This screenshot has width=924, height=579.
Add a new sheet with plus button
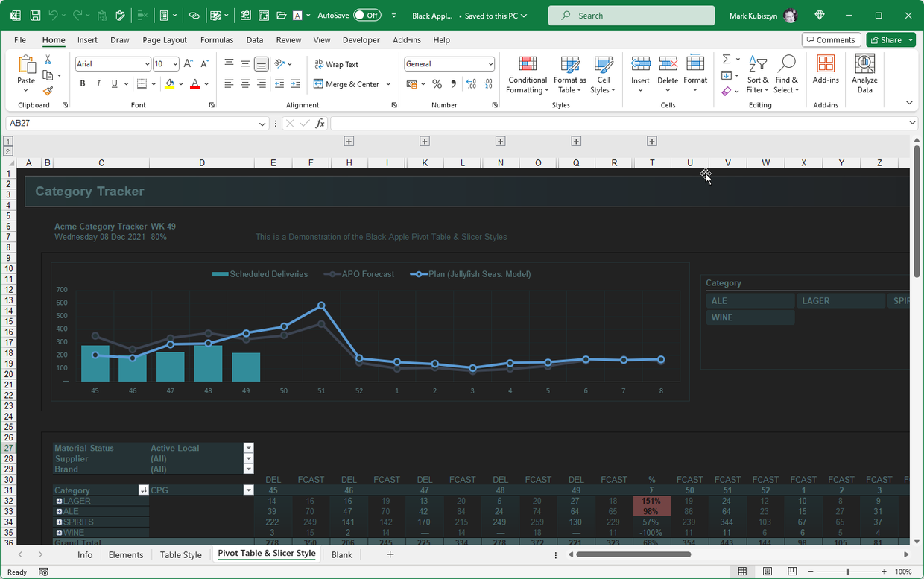390,554
